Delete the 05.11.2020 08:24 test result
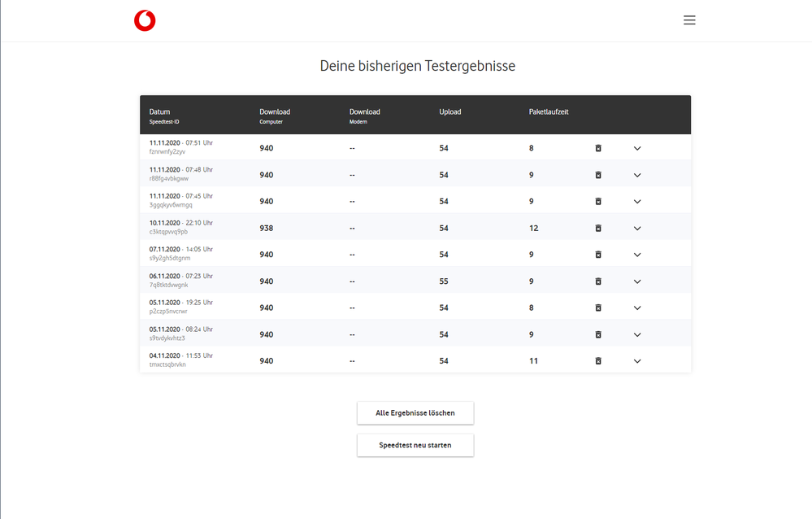Screen dimensions: 812x519 tap(598, 335)
